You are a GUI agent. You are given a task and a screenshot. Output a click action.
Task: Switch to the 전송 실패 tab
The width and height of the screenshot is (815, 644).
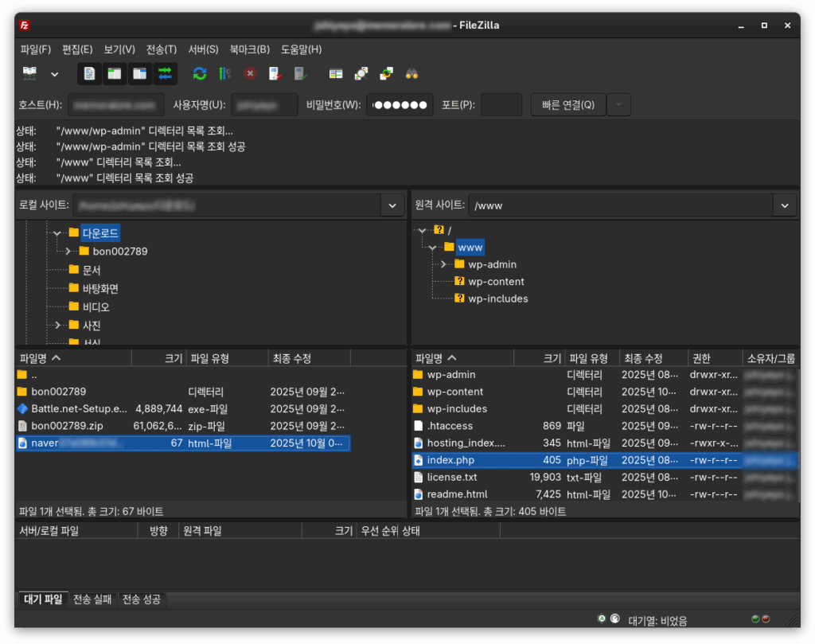[93, 599]
